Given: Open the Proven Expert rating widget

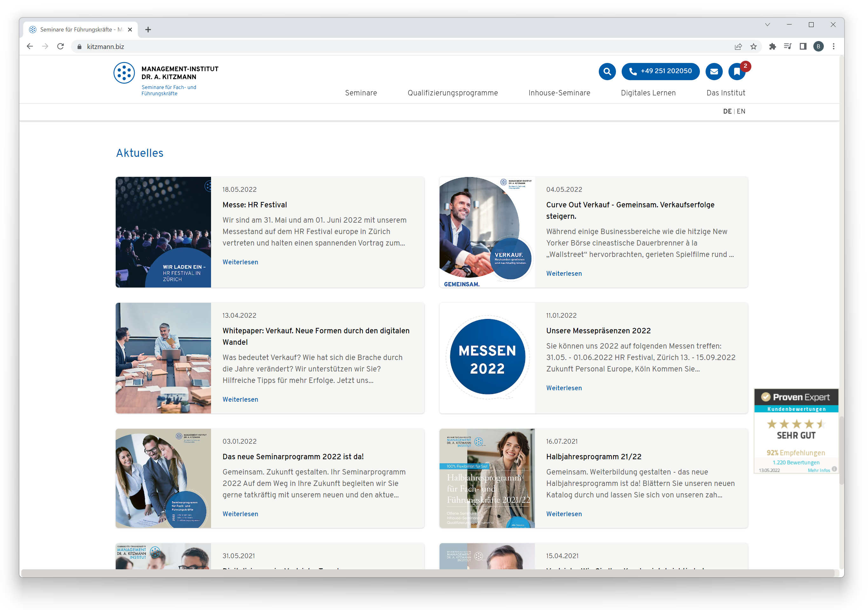Looking at the screenshot, I should (796, 431).
